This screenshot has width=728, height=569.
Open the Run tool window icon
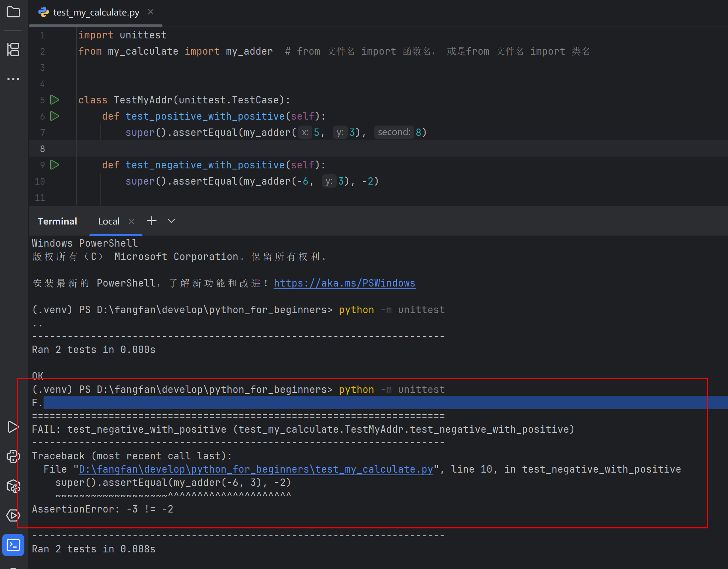[13, 427]
